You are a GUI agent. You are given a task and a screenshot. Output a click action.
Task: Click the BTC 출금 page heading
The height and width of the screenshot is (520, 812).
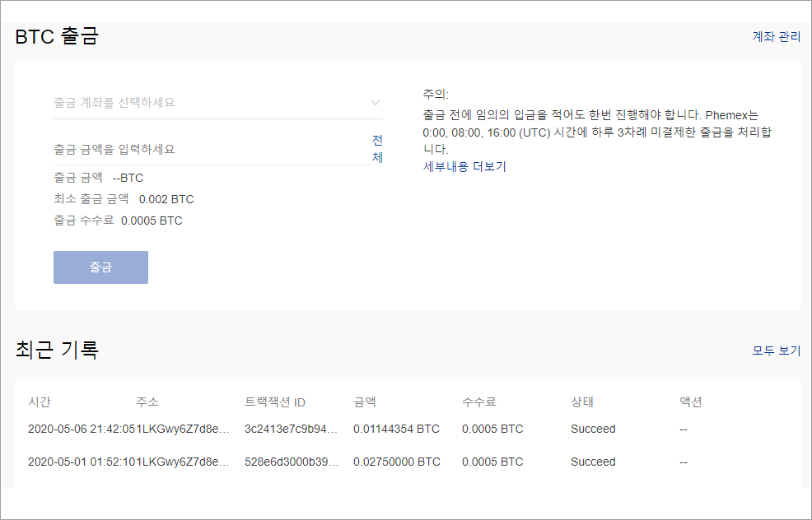57,37
